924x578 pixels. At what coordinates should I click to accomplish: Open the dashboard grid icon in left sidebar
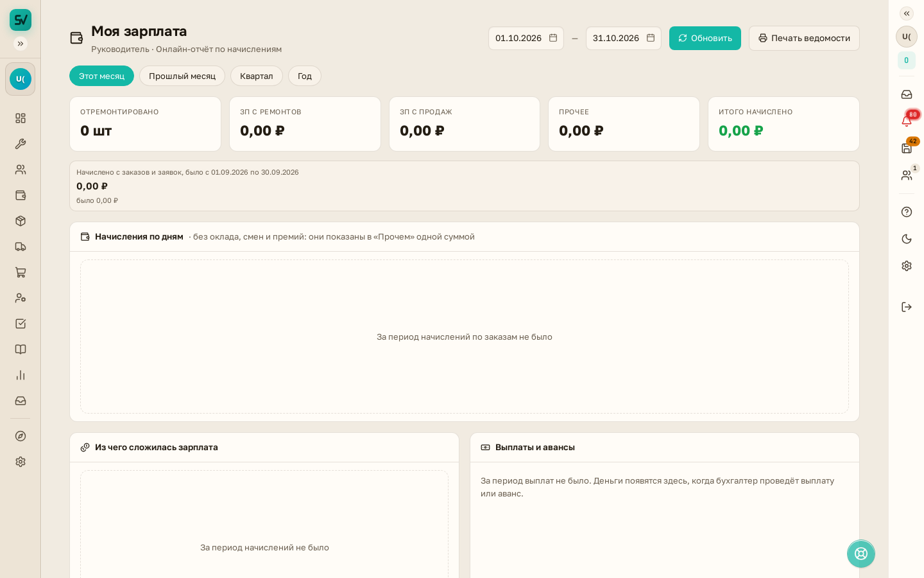(x=21, y=118)
